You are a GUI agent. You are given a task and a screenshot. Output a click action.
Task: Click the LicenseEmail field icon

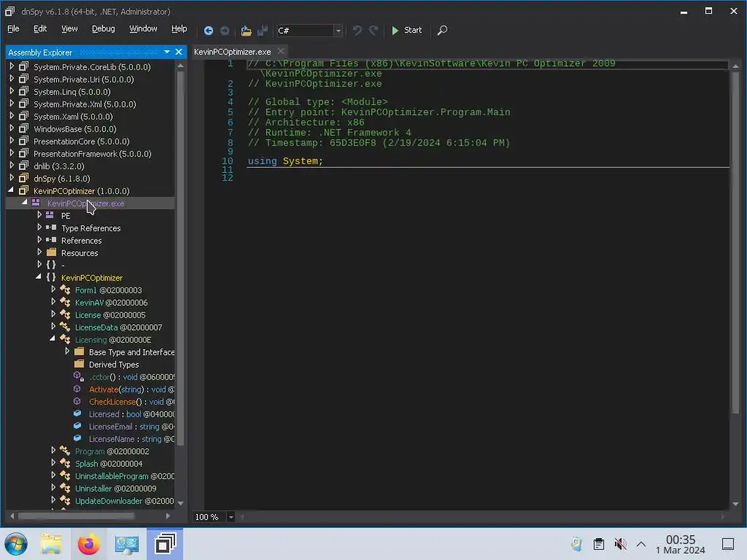coord(77,426)
